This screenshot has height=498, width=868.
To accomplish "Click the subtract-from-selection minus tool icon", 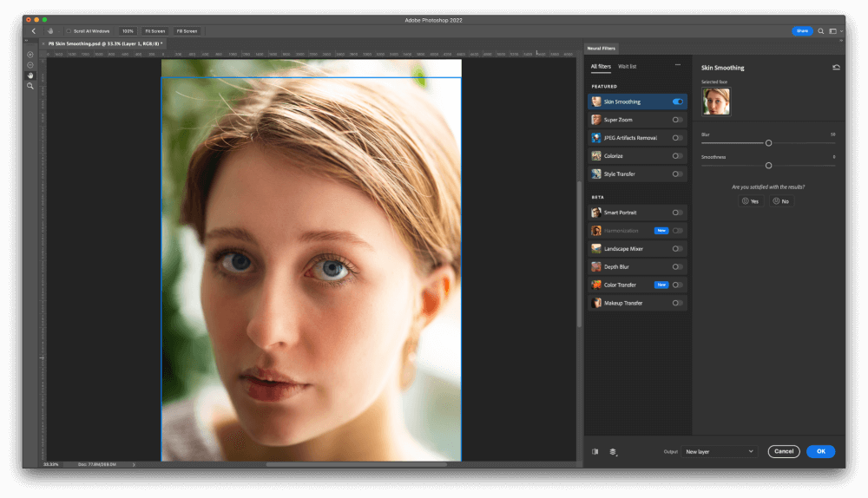I will (x=30, y=65).
